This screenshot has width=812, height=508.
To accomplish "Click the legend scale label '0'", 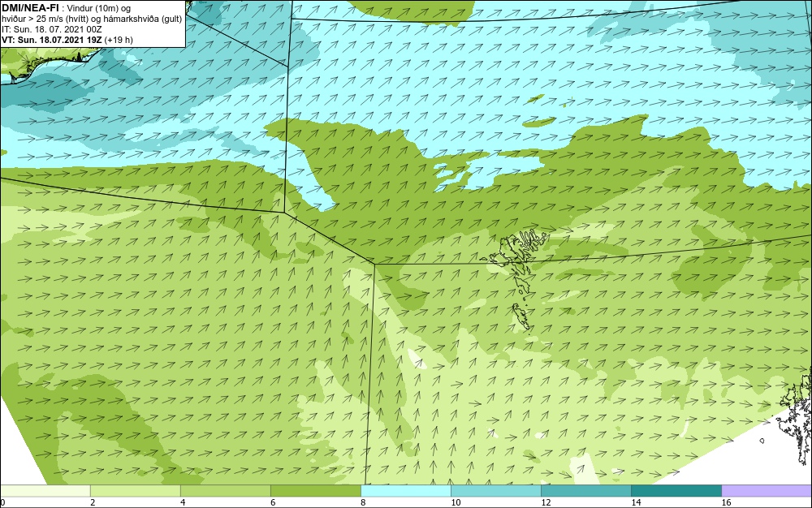I will 2,502.
